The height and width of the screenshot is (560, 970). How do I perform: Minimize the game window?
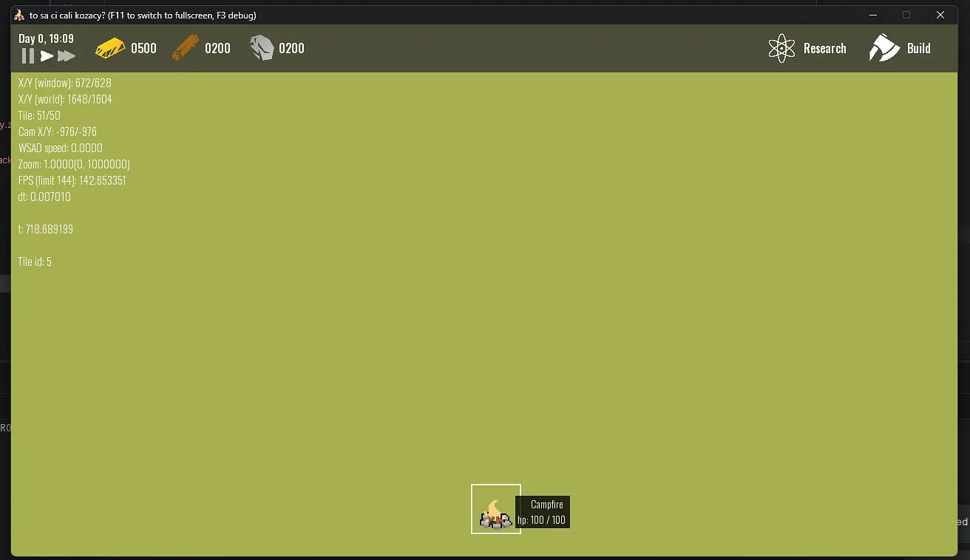873,16
